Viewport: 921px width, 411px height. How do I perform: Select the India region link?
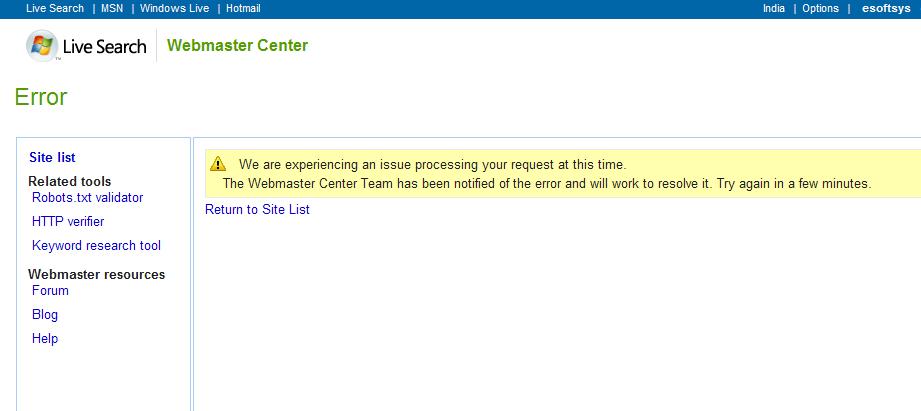tap(773, 9)
